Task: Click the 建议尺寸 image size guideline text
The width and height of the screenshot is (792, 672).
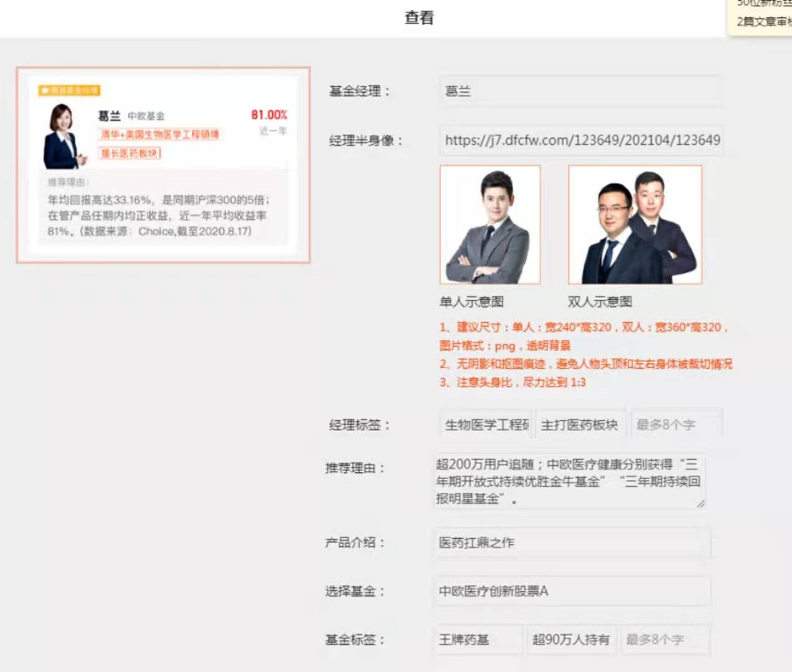Action: [x=584, y=336]
